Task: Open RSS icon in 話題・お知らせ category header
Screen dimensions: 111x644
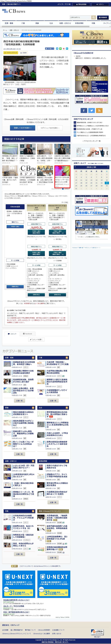Action: click(x=33, y=461)
